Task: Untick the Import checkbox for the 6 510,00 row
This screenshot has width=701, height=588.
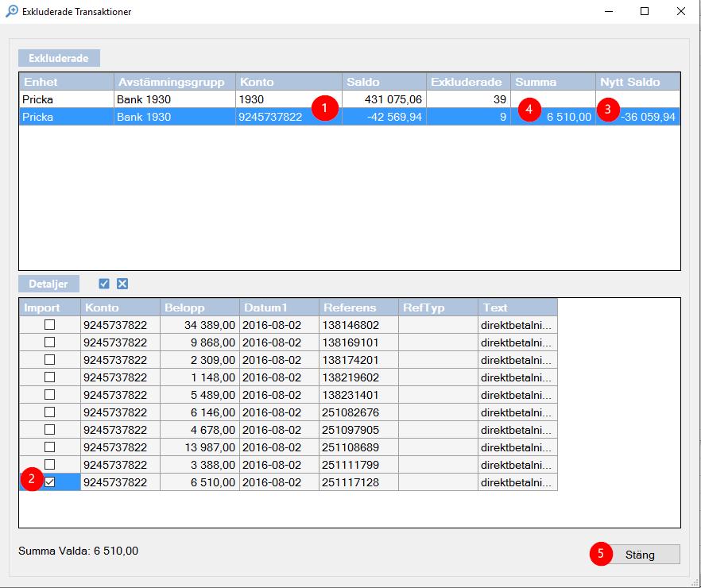Action: tap(49, 482)
